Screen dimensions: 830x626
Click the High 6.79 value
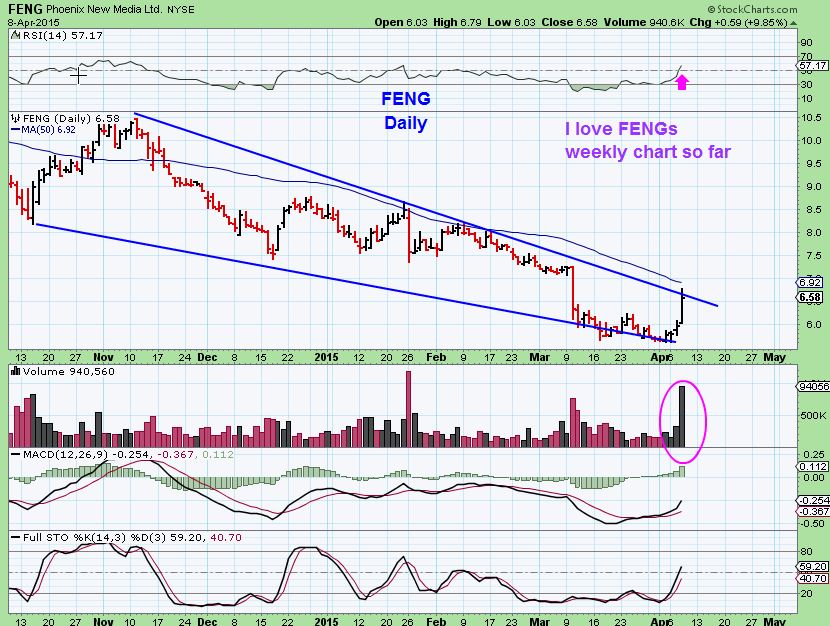click(x=456, y=22)
